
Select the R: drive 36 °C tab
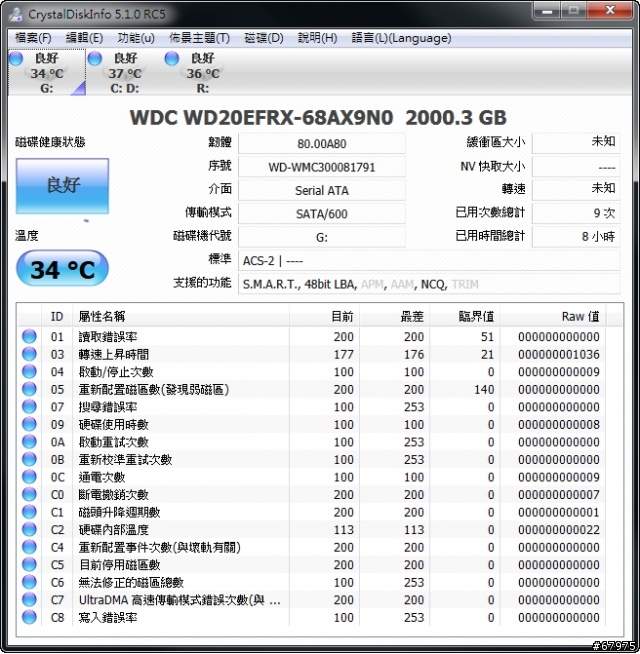[x=202, y=73]
